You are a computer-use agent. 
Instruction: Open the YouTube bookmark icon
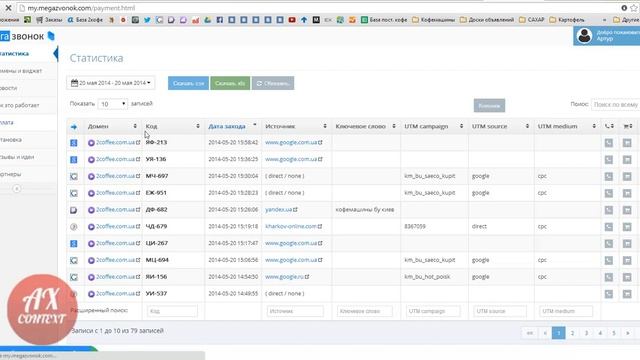point(292,20)
